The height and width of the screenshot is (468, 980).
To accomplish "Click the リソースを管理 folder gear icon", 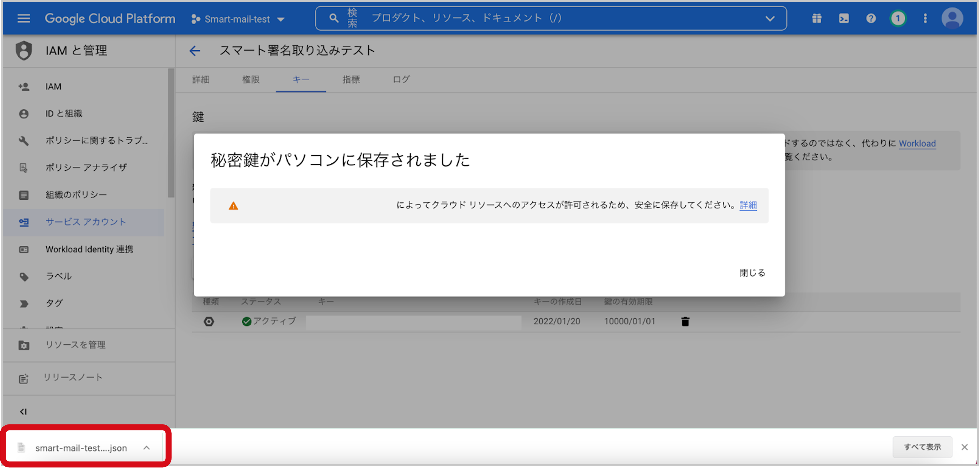I will pyautogui.click(x=24, y=345).
